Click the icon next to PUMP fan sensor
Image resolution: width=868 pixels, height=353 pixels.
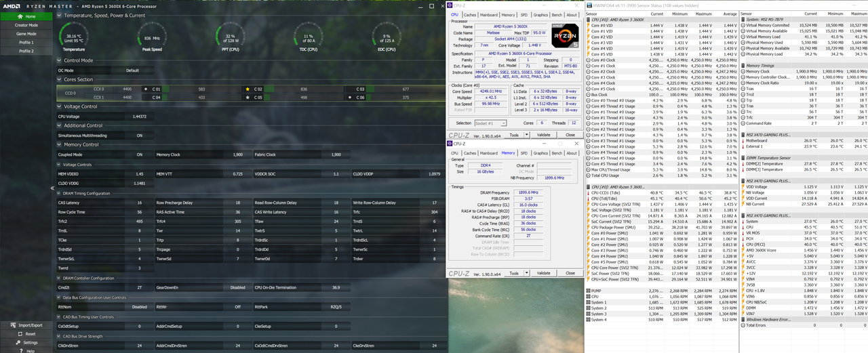(x=588, y=291)
